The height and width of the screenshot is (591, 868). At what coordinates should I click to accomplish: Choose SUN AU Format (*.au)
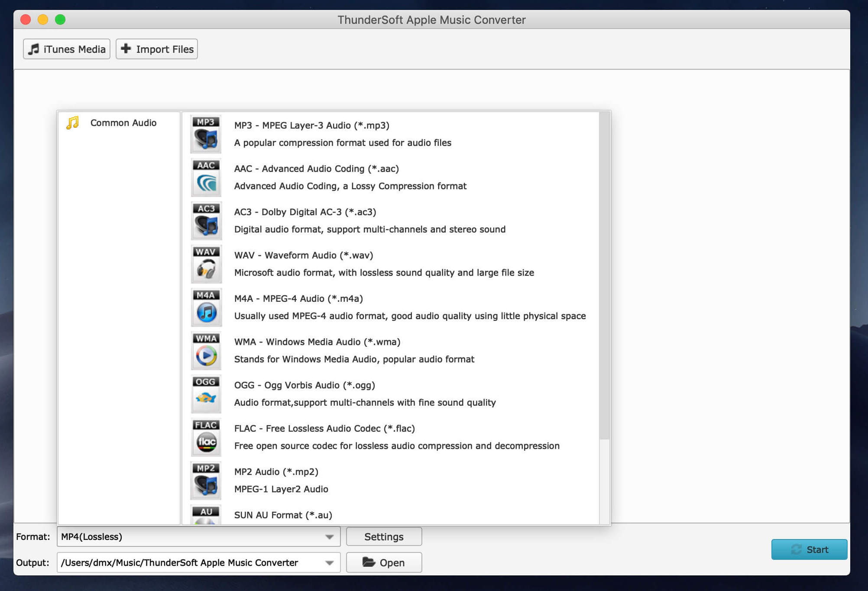click(x=283, y=515)
